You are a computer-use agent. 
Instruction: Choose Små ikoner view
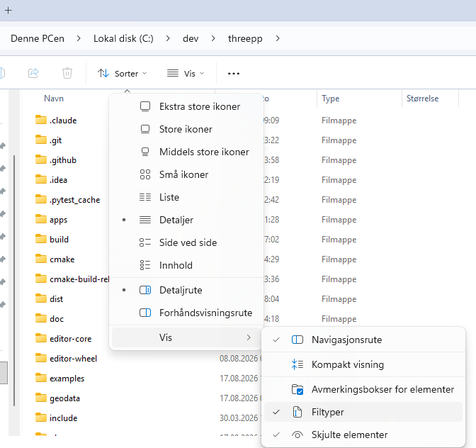click(x=186, y=174)
